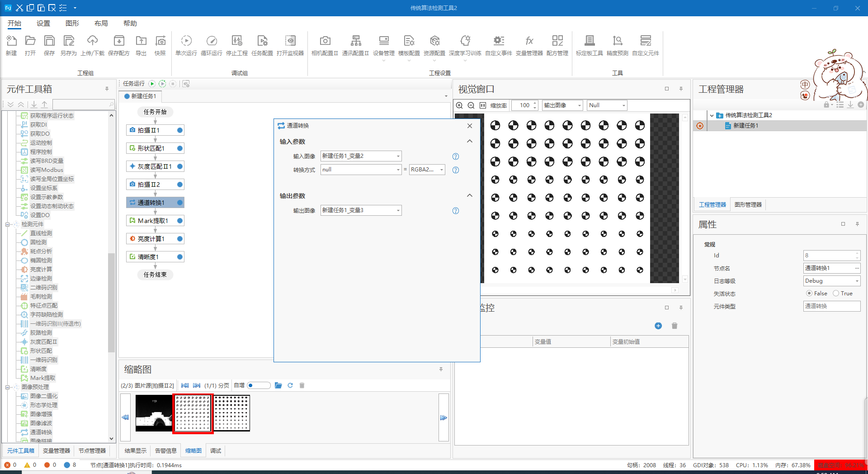Open the Null dropdown in vision window
The width and height of the screenshot is (868, 474).
coord(607,105)
